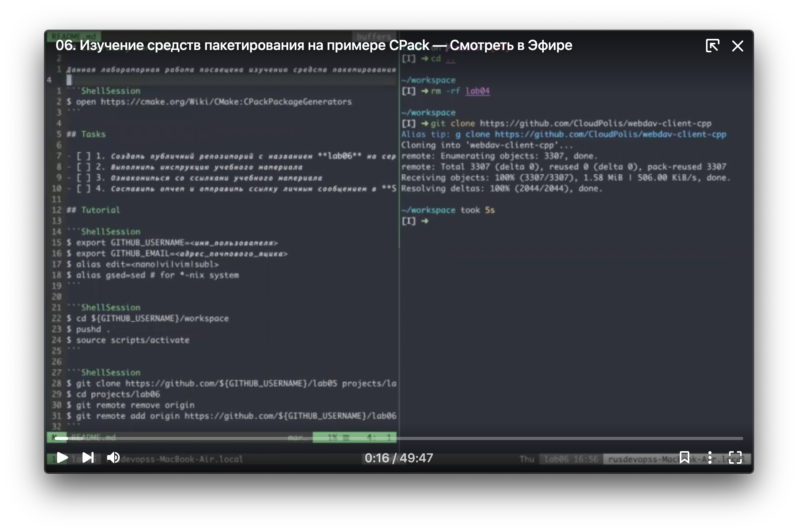
Task: Click the 0:16 / 49:47 time display
Action: click(x=399, y=458)
